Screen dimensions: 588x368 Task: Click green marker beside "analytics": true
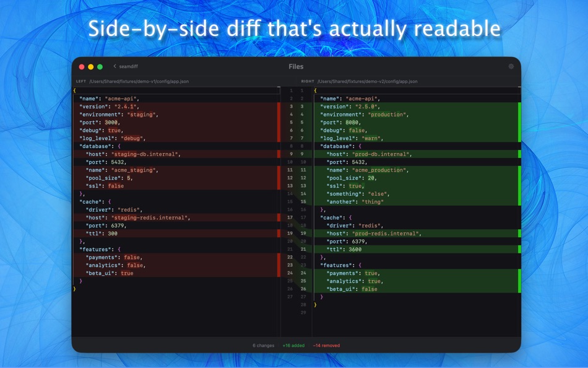point(519,281)
